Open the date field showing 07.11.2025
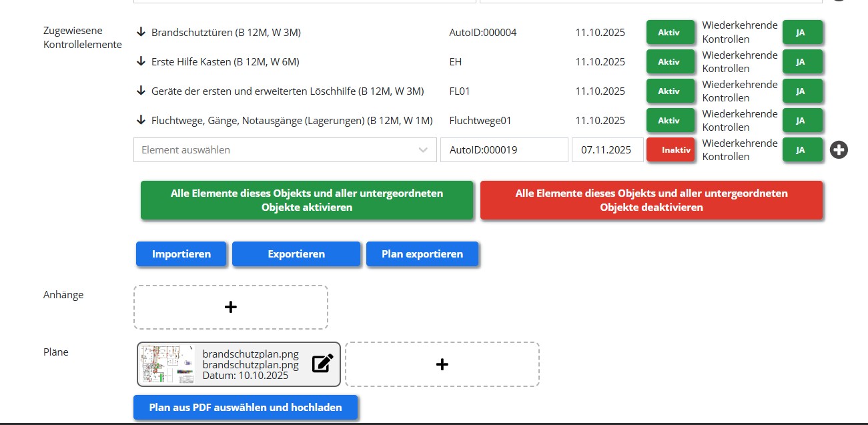This screenshot has height=425, width=868. point(606,150)
